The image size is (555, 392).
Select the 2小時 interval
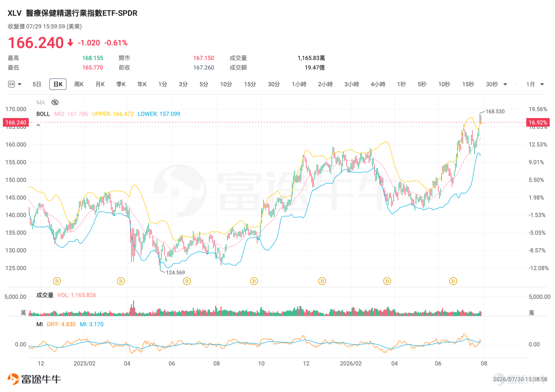[325, 84]
